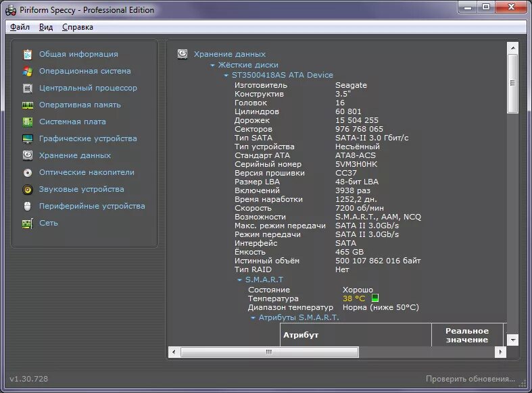532x393 pixels.
Task: Click the horizontal scrollbar thumb
Action: [270, 352]
